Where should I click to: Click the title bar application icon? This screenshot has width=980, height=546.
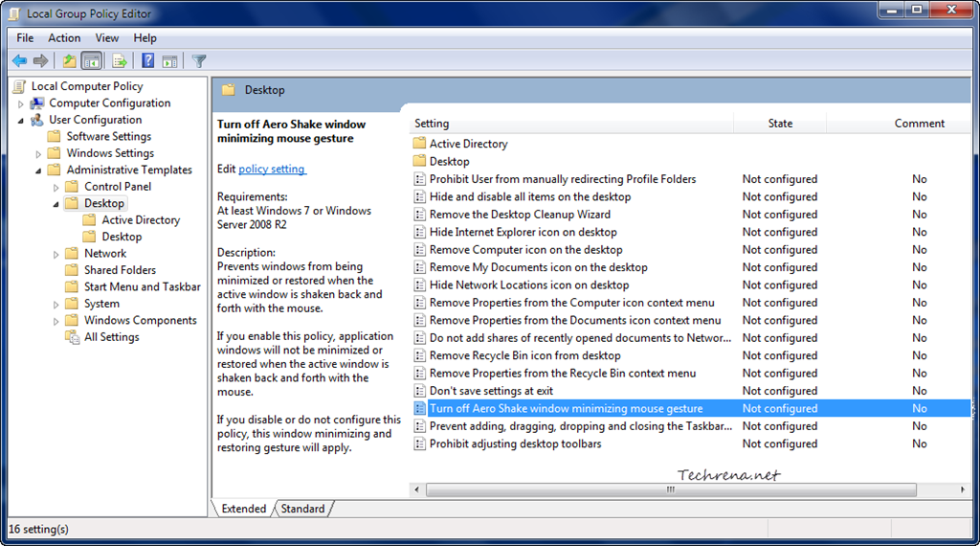pyautogui.click(x=15, y=13)
